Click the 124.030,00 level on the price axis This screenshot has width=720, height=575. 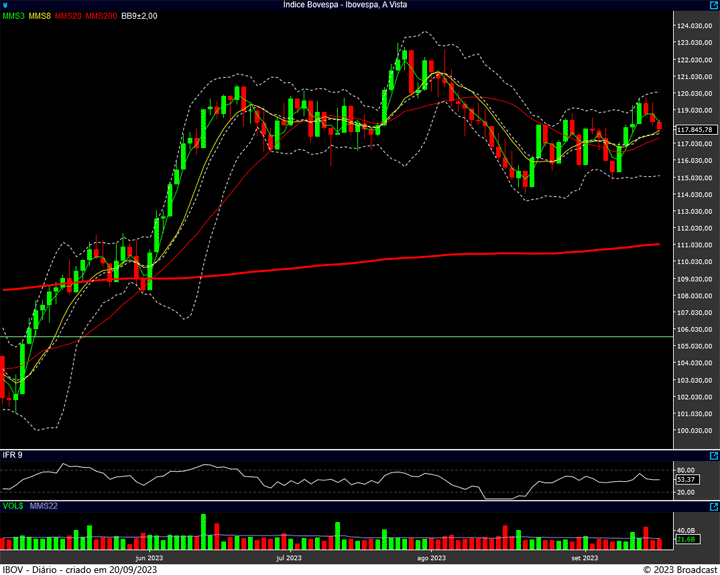click(694, 25)
